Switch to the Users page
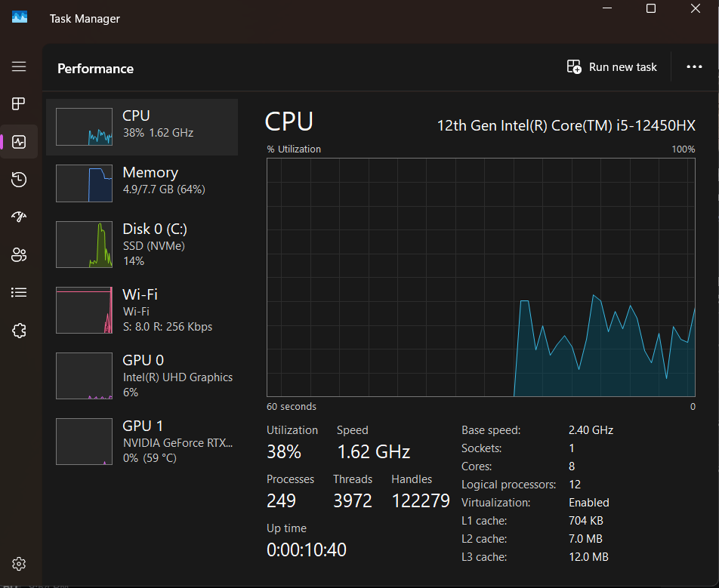The width and height of the screenshot is (719, 588). (19, 254)
